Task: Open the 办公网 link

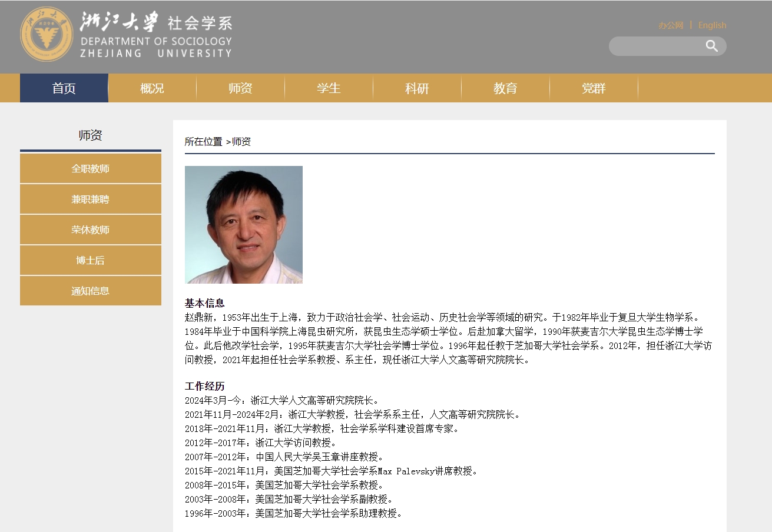Action: coord(671,25)
